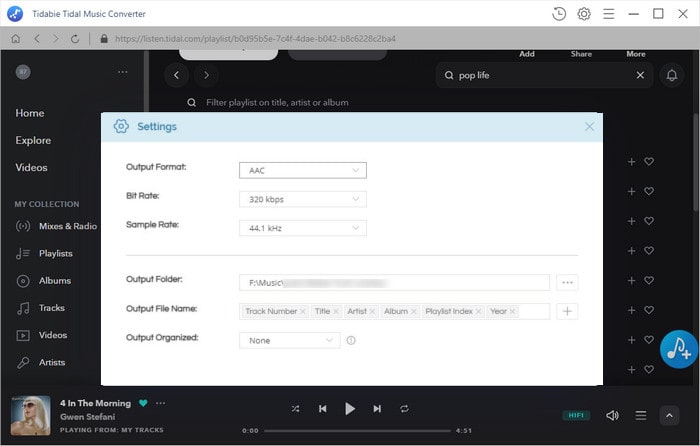Click the 'pop life' search field
Viewport: 700px width, 446px height.
tap(545, 75)
